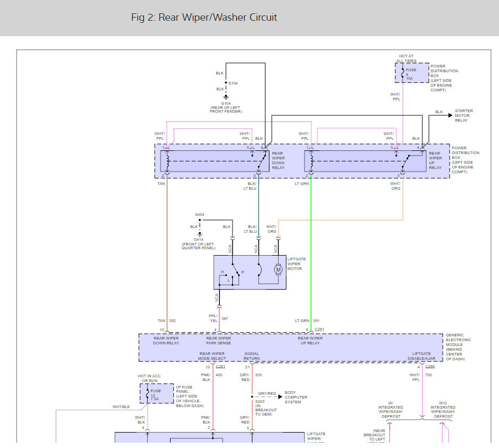Click the Rear Wiper Park Sense label
The height and width of the screenshot is (448, 499).
click(218, 341)
